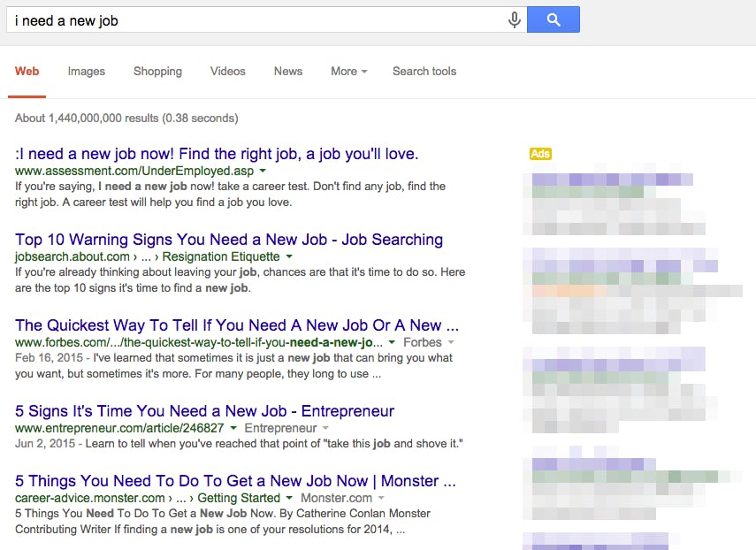Open '5 Signs It's Time' Entrepreneur link
The image size is (756, 550).
point(204,411)
